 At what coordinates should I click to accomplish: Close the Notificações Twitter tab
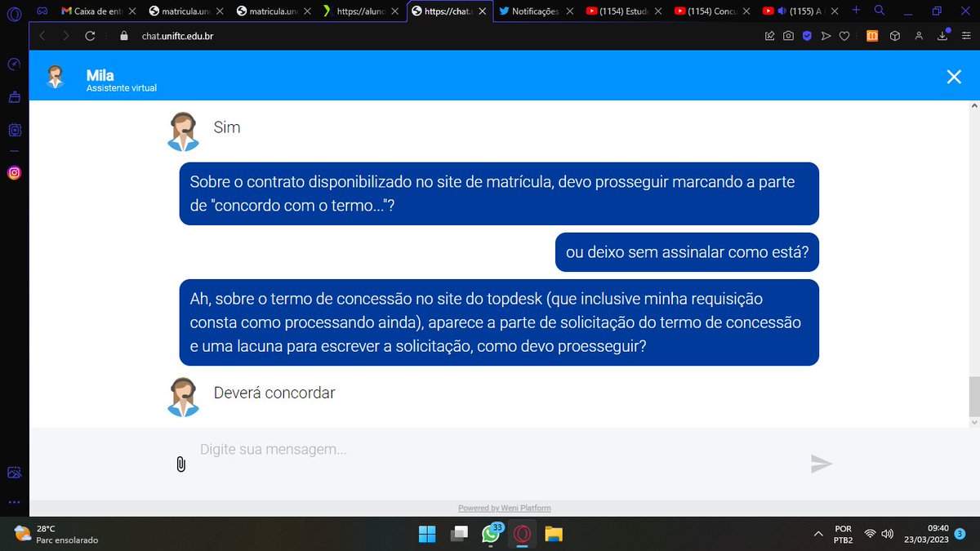(568, 11)
